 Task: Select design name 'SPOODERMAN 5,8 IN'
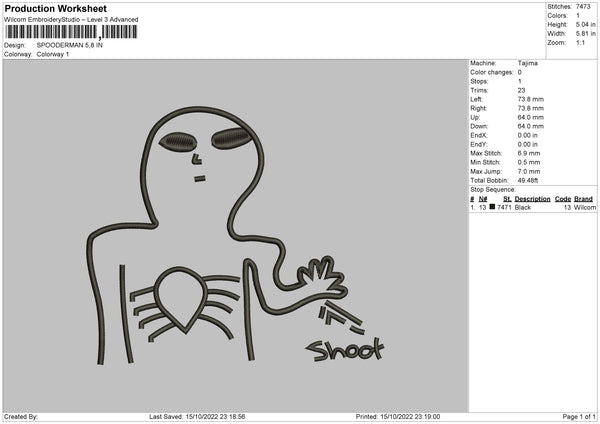coord(70,45)
